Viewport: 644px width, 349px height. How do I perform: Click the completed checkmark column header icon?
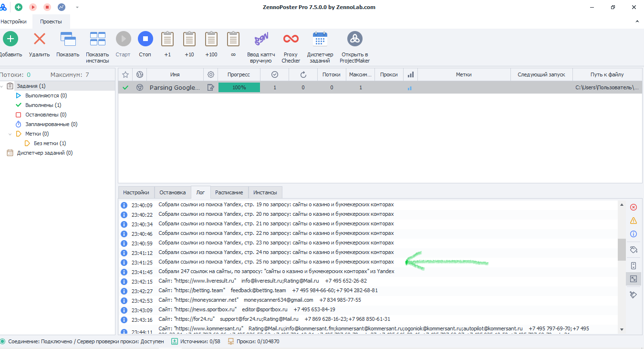click(x=275, y=74)
